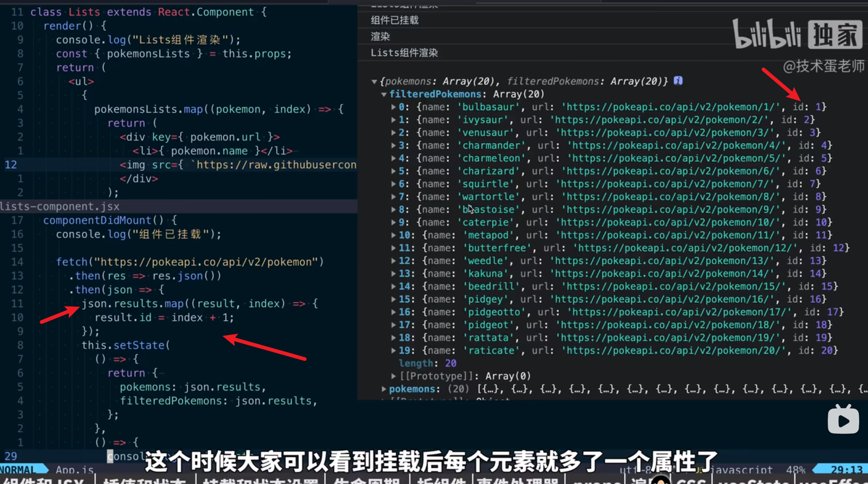Expand entry 16 pidgeotto object
This screenshot has height=484, width=868.
pos(394,313)
